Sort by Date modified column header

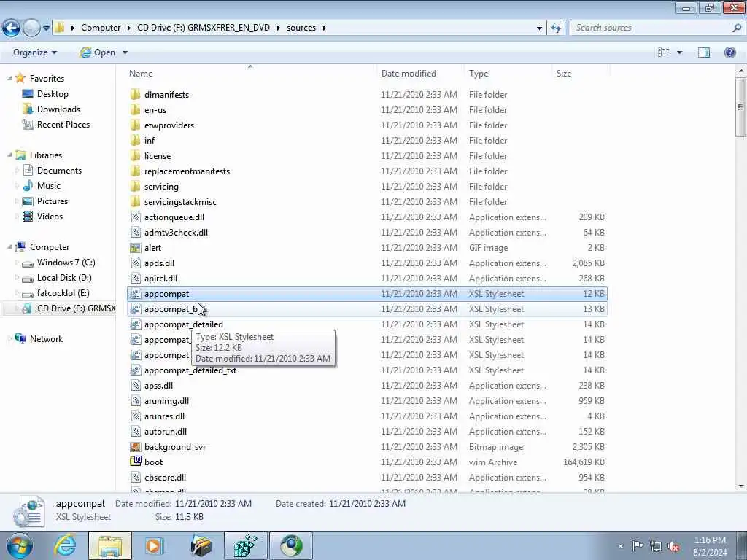click(x=409, y=74)
